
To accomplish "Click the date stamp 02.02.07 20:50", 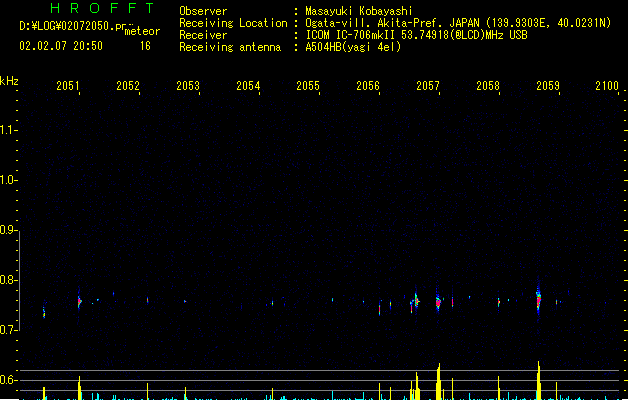I will [x=61, y=46].
